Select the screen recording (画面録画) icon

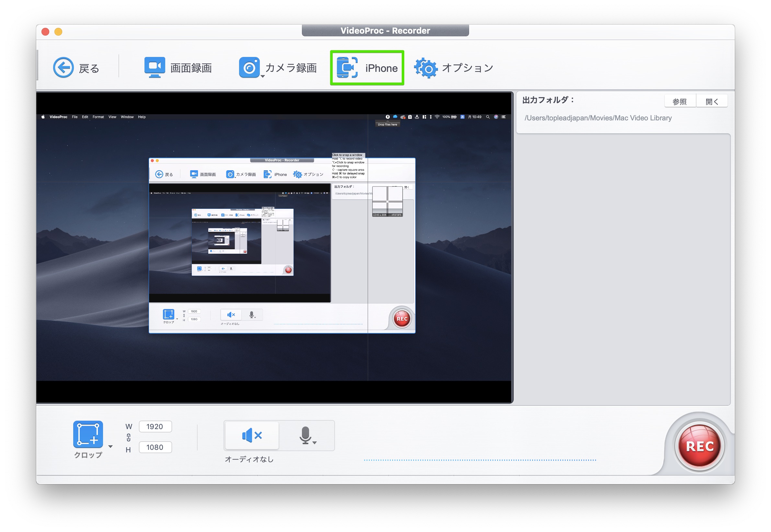coord(155,67)
